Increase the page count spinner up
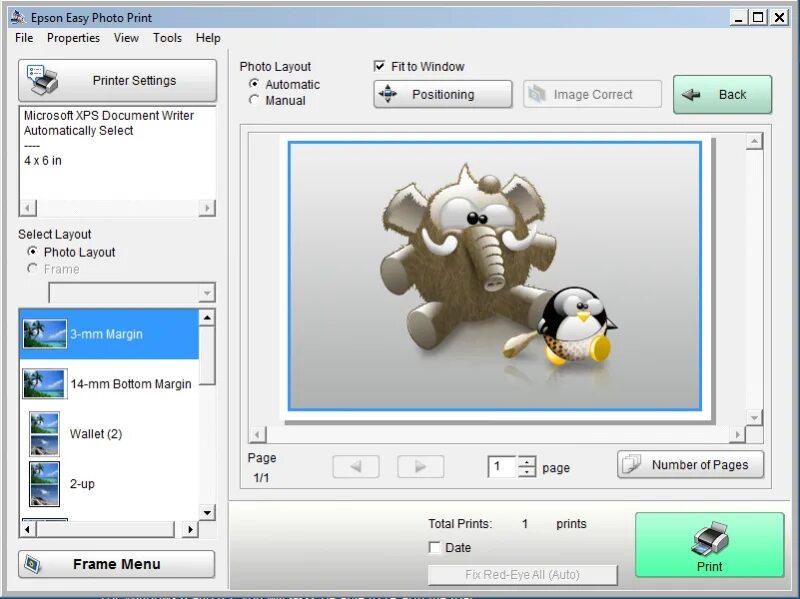The height and width of the screenshot is (599, 800). tap(527, 461)
